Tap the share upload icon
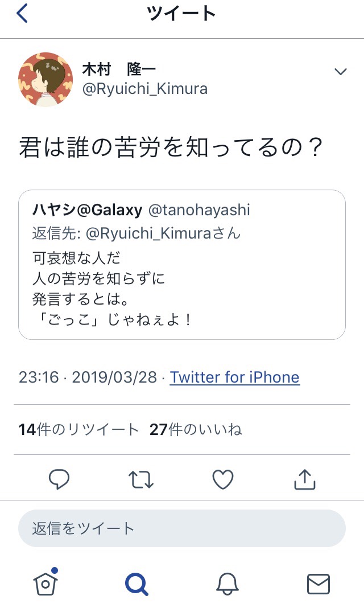This screenshot has width=364, height=612. point(304,479)
